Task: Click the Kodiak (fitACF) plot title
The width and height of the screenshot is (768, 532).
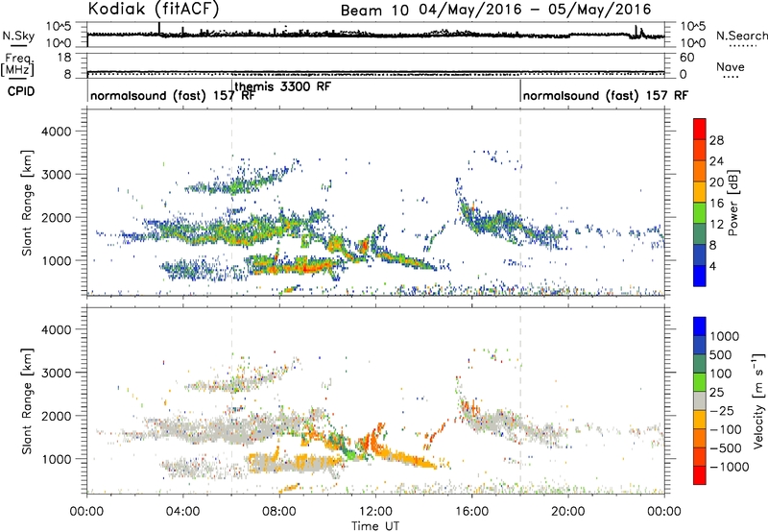Action: (x=154, y=9)
